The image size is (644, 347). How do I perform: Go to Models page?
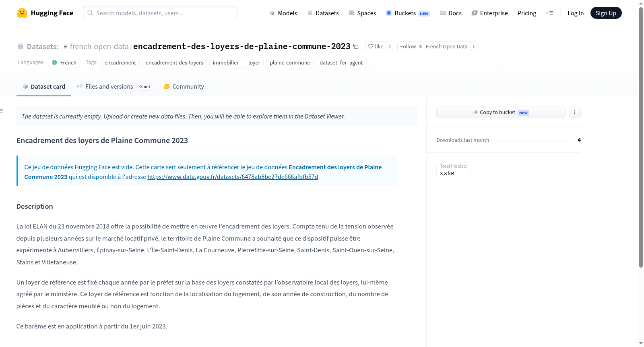pos(283,13)
